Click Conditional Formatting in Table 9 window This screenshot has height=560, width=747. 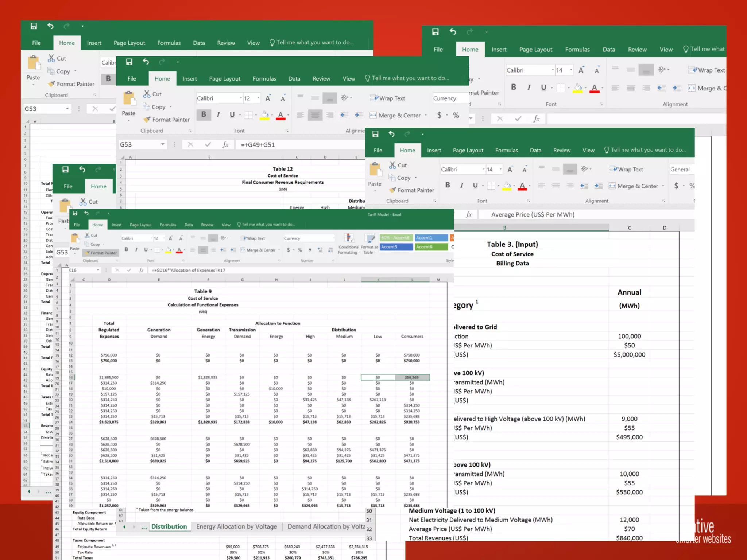tap(349, 244)
